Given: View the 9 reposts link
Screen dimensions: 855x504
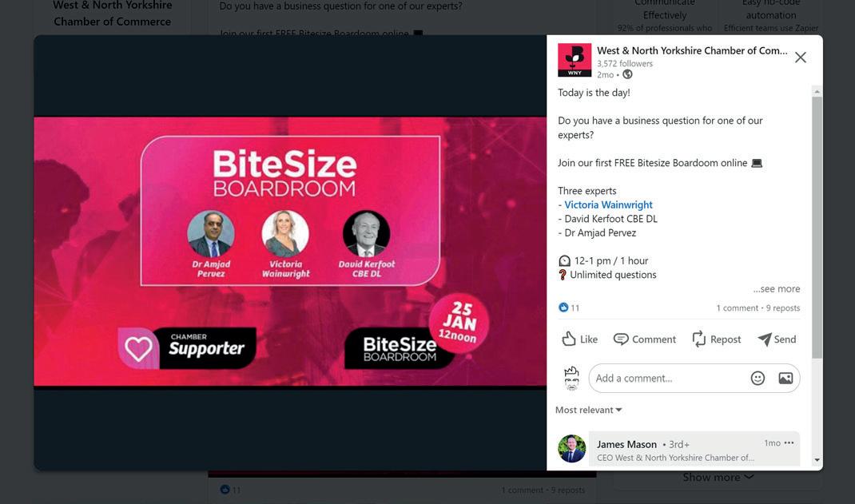Looking at the screenshot, I should [x=783, y=308].
